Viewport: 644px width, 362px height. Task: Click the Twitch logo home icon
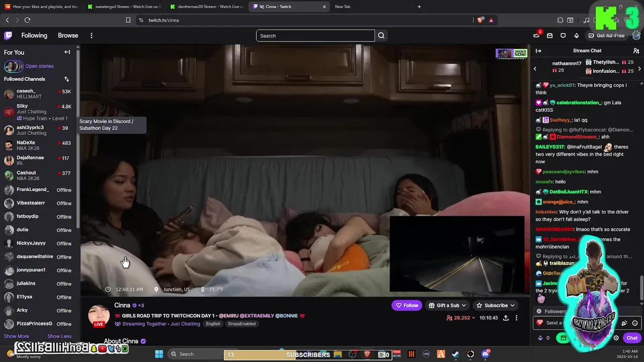click(8, 36)
